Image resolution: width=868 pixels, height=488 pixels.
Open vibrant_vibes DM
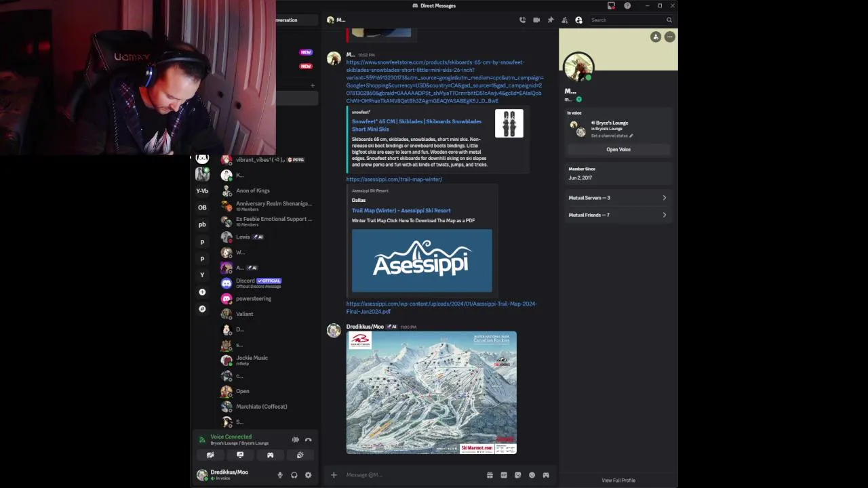[x=267, y=160]
